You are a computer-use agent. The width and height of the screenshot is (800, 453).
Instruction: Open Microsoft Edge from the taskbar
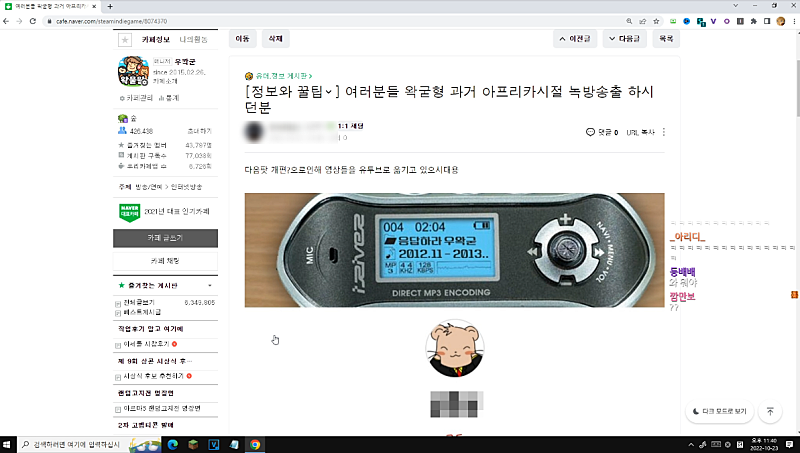172,445
